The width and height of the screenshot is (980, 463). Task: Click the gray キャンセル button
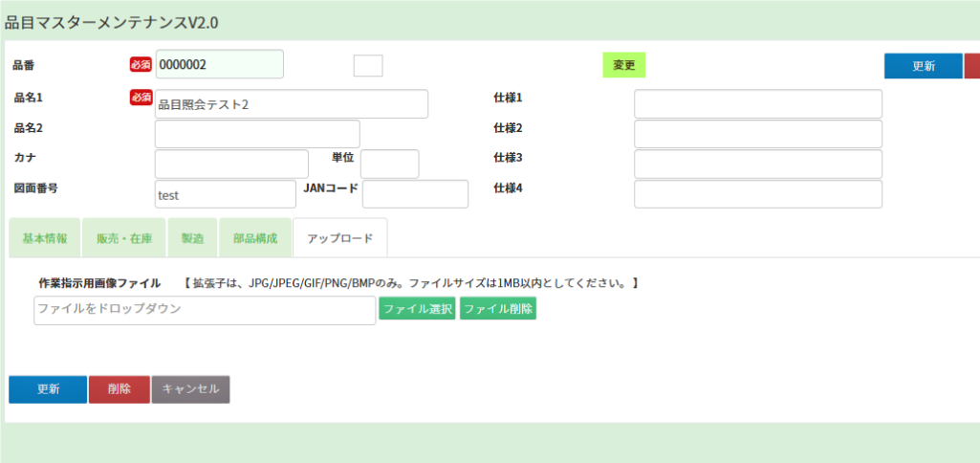pyautogui.click(x=190, y=389)
